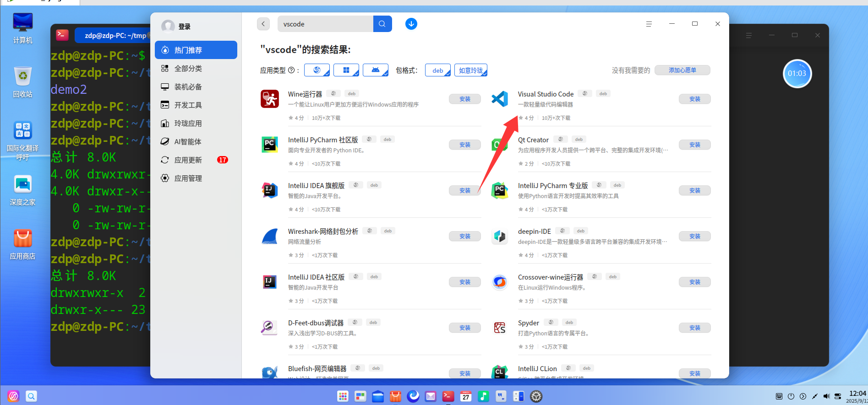Open the Bluefish-网页编辑器 result title
This screenshot has height=405, width=868.
coord(317,368)
